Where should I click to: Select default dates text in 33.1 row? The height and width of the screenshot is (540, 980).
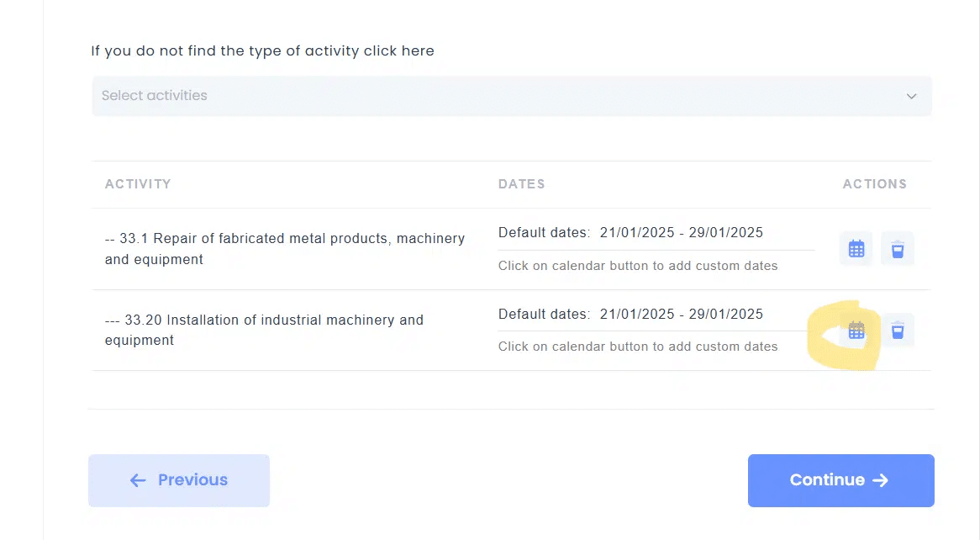click(630, 233)
